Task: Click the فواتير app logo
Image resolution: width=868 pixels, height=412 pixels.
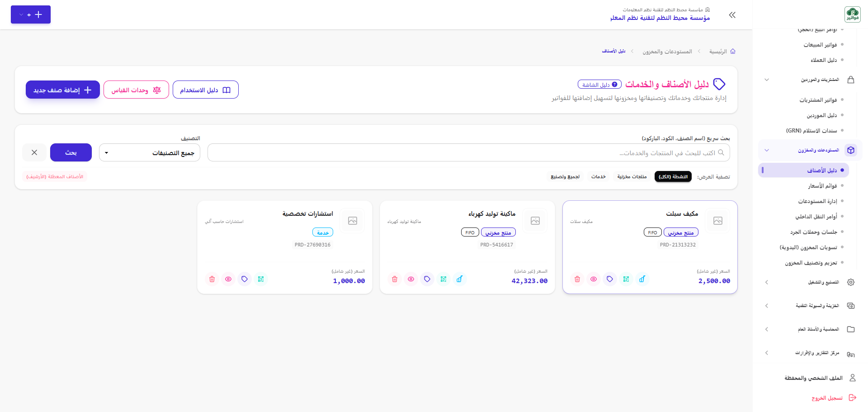Action: pos(853,14)
